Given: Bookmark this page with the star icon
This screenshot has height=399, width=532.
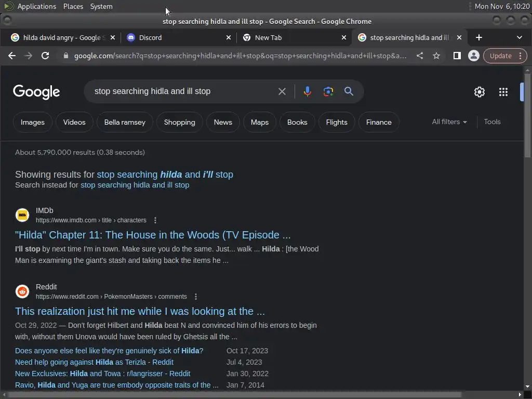Looking at the screenshot, I should [436, 56].
